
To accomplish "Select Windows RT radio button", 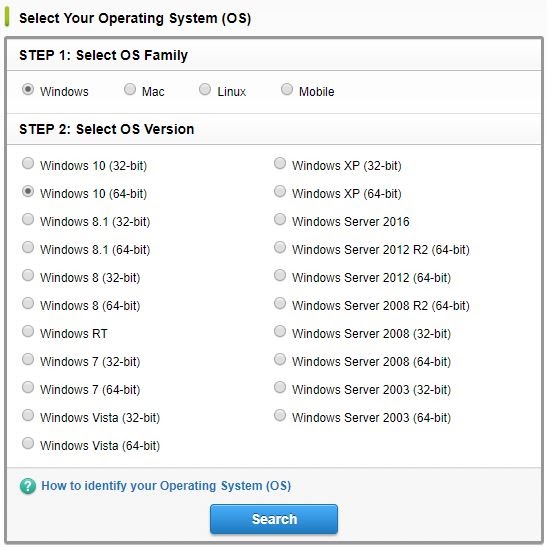I will click(x=28, y=331).
